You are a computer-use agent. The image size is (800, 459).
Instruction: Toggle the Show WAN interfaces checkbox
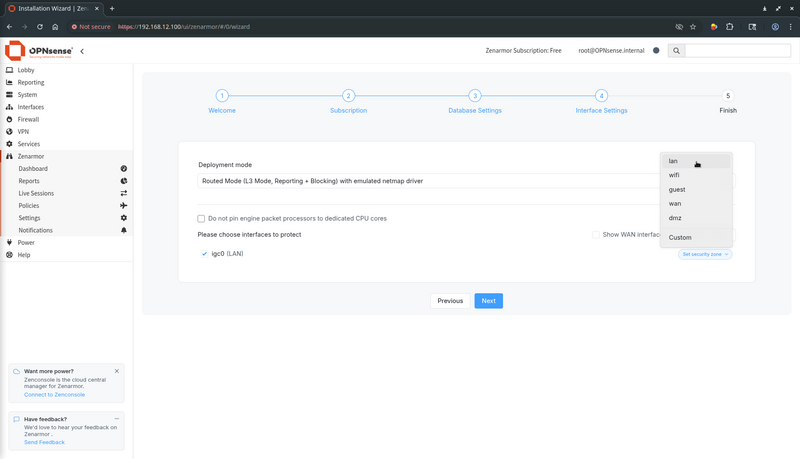595,235
